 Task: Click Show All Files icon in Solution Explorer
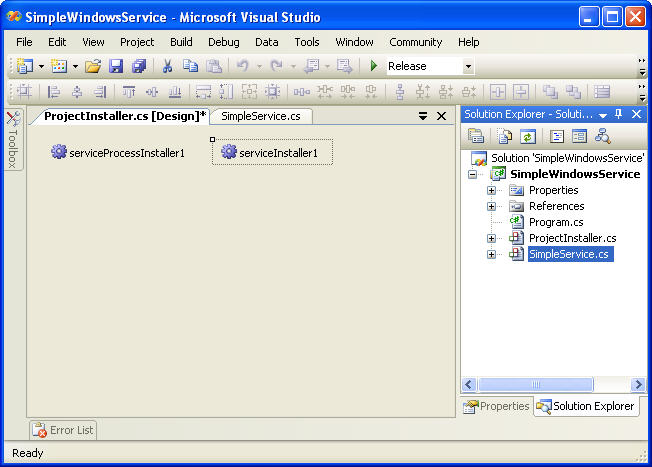505,136
